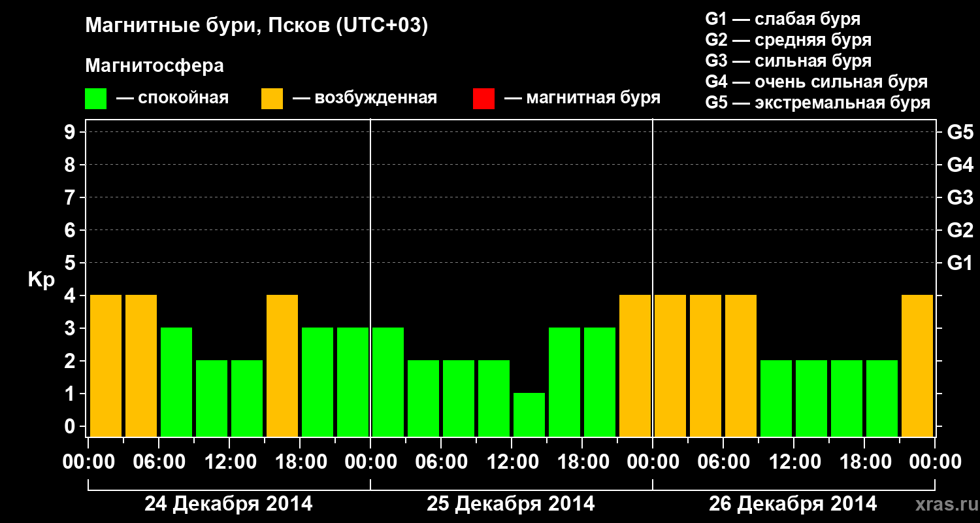The width and height of the screenshot is (980, 523).
Task: Click the '— магнитная буря' legend label
Action: (583, 99)
